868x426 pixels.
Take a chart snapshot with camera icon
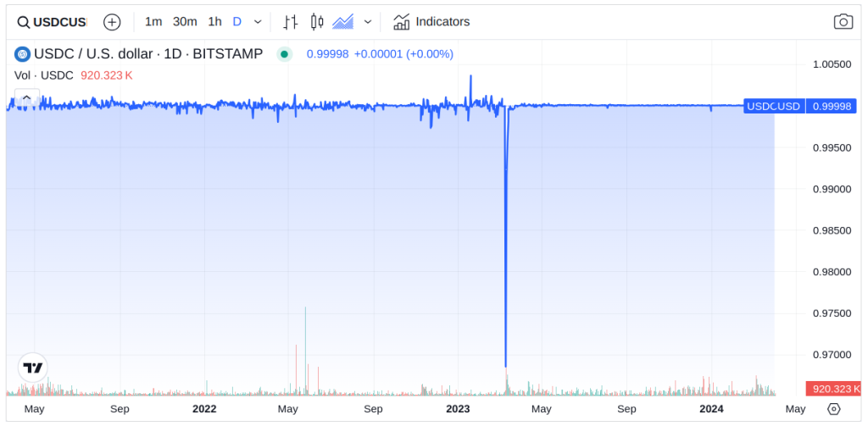(x=843, y=21)
